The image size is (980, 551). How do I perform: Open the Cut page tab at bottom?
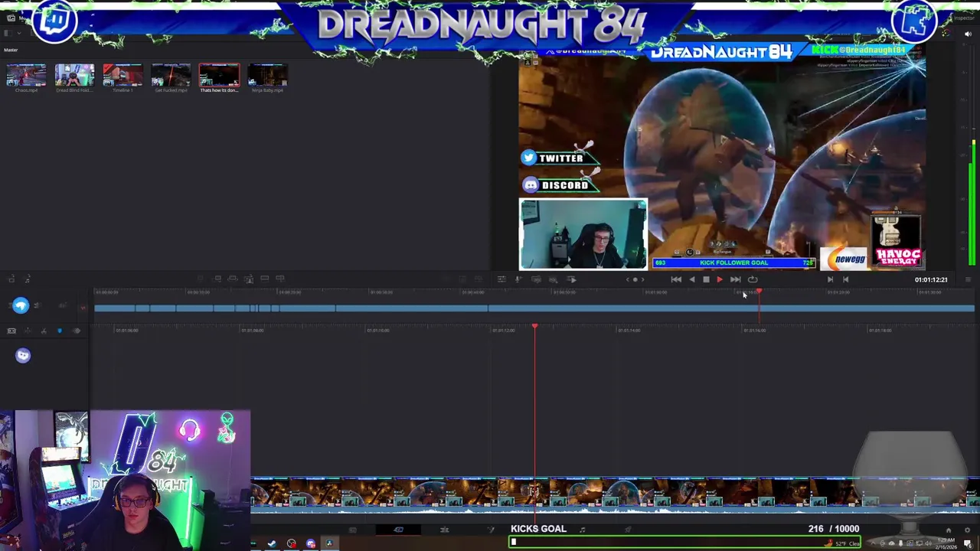click(398, 530)
